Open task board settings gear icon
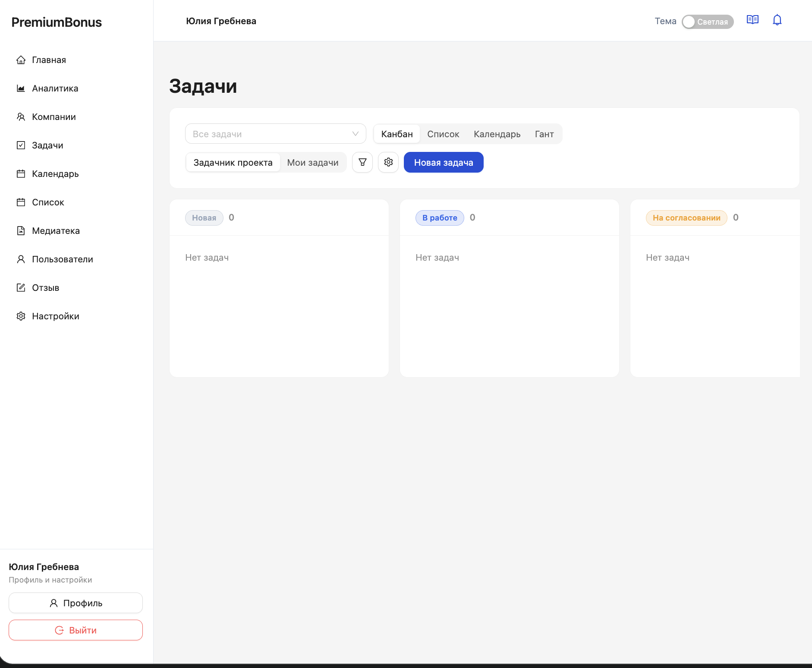This screenshot has height=668, width=812. pos(388,162)
